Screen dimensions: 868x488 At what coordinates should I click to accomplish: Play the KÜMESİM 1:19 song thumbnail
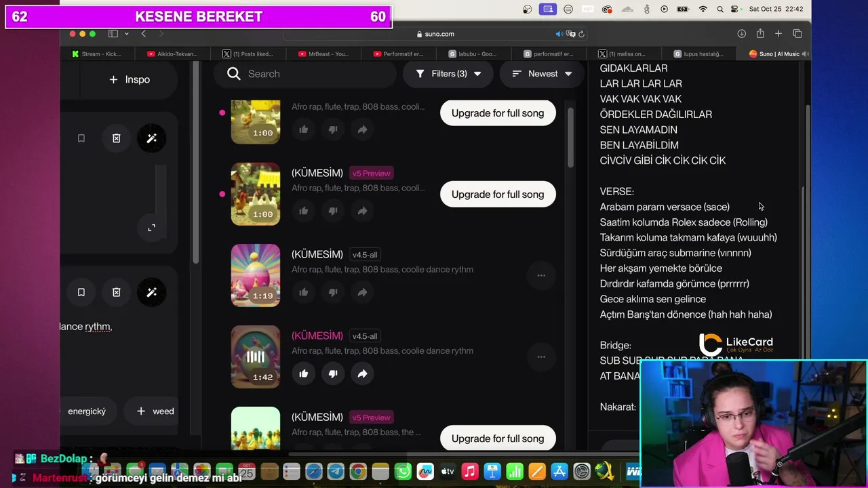click(x=256, y=275)
